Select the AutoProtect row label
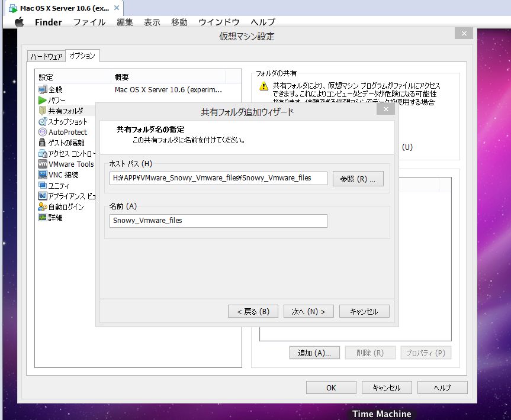The height and width of the screenshot is (420, 511). point(68,132)
